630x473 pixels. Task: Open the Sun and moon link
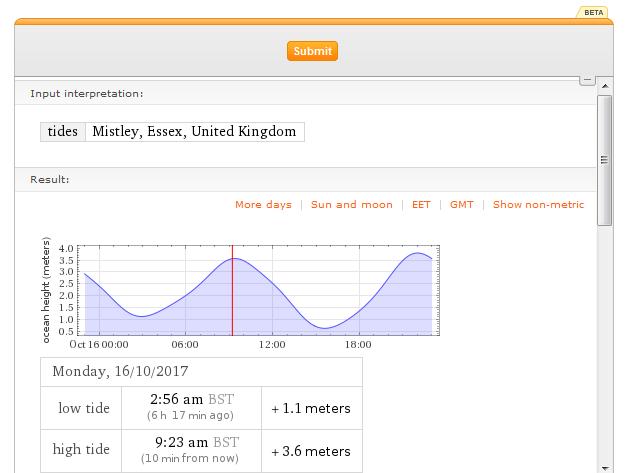click(x=351, y=205)
